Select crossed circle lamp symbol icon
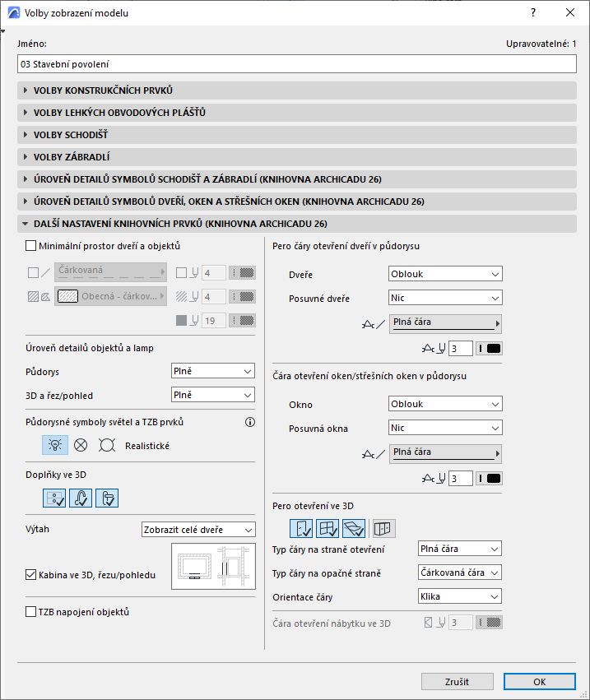590x700 pixels. 81,445
